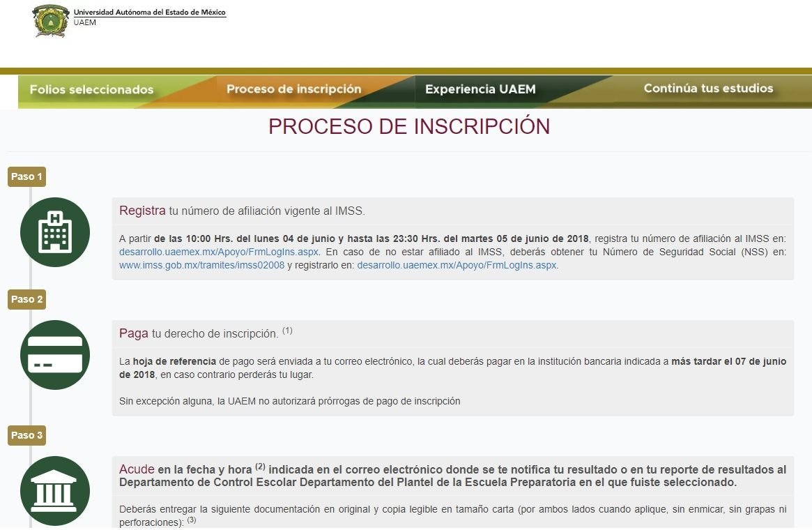The height and width of the screenshot is (530, 812).
Task: Select the Paso 2 badge
Action: coord(26,299)
